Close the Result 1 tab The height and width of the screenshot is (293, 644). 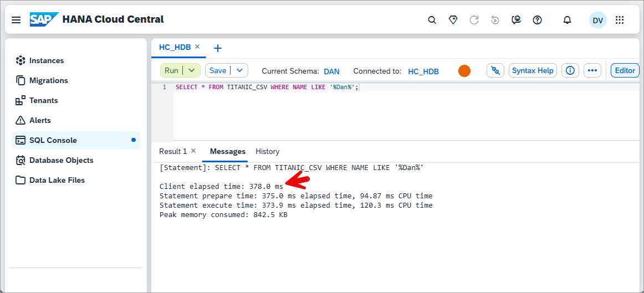click(x=194, y=151)
